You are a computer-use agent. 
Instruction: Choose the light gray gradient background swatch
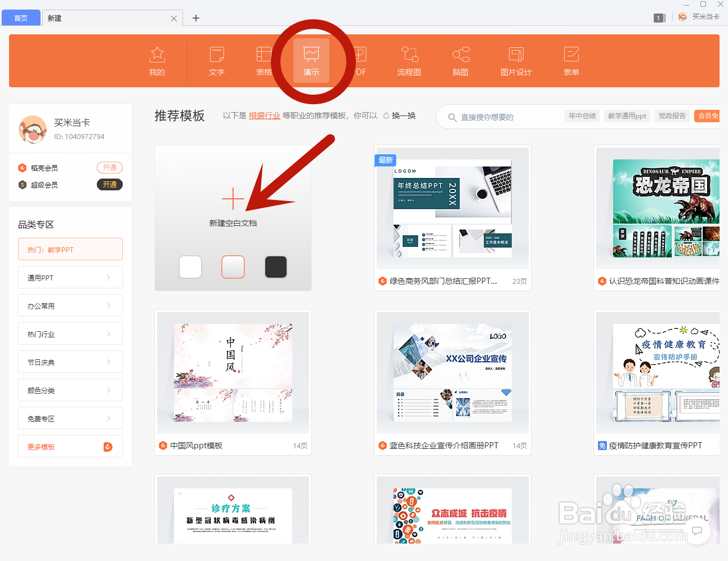[x=233, y=267]
